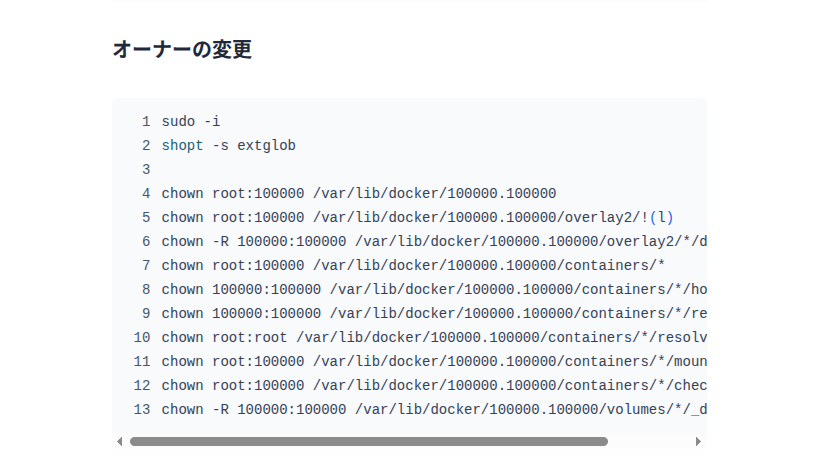Click the word 'extglob' in code

coord(266,146)
